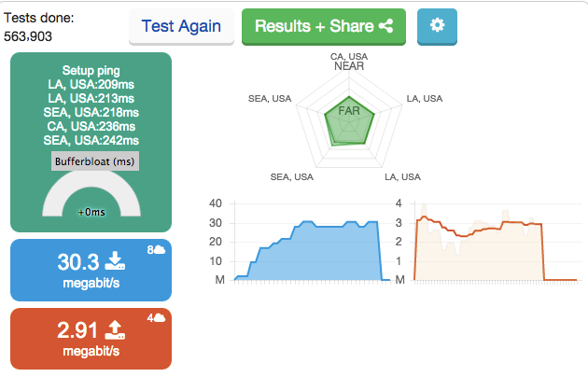588x377 pixels.
Task: Click the share icon on Results button
Action: tap(385, 26)
